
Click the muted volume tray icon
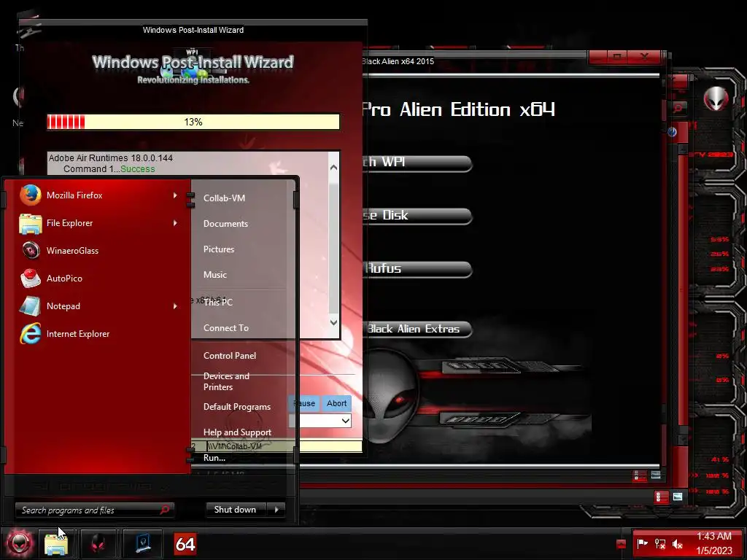678,543
